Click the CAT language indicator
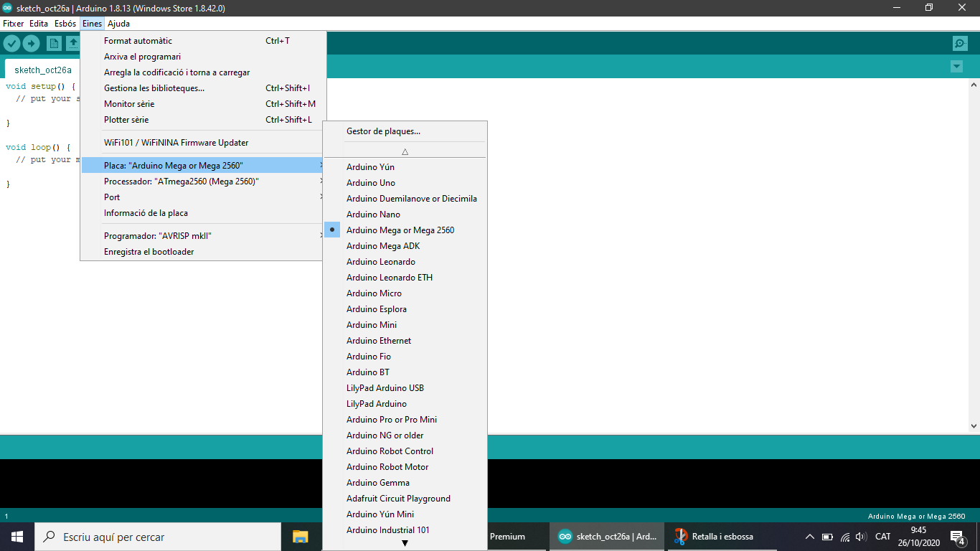The image size is (980, 551). (x=883, y=537)
